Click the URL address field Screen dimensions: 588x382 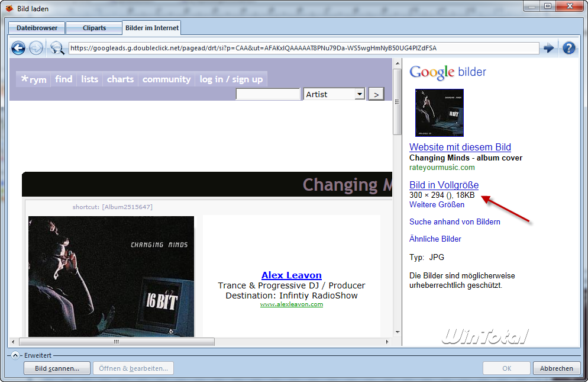pos(303,48)
